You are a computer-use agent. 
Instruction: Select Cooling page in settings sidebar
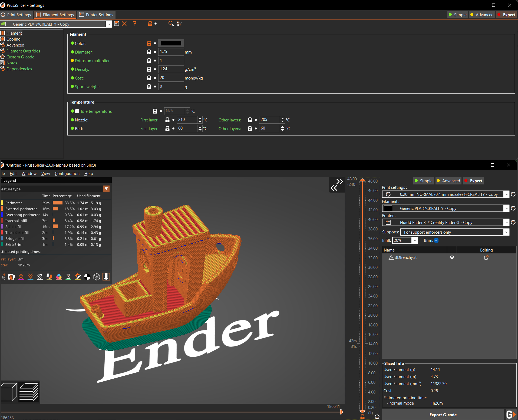click(14, 39)
